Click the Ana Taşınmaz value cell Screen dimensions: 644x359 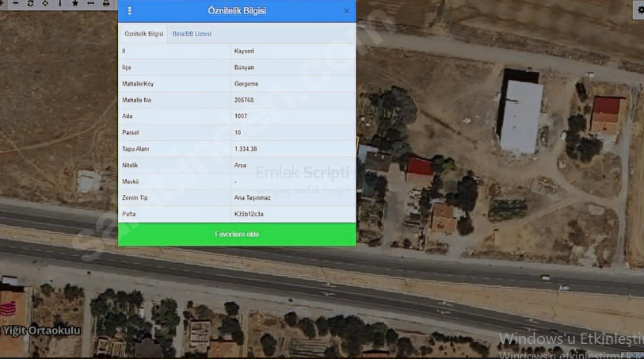293,197
